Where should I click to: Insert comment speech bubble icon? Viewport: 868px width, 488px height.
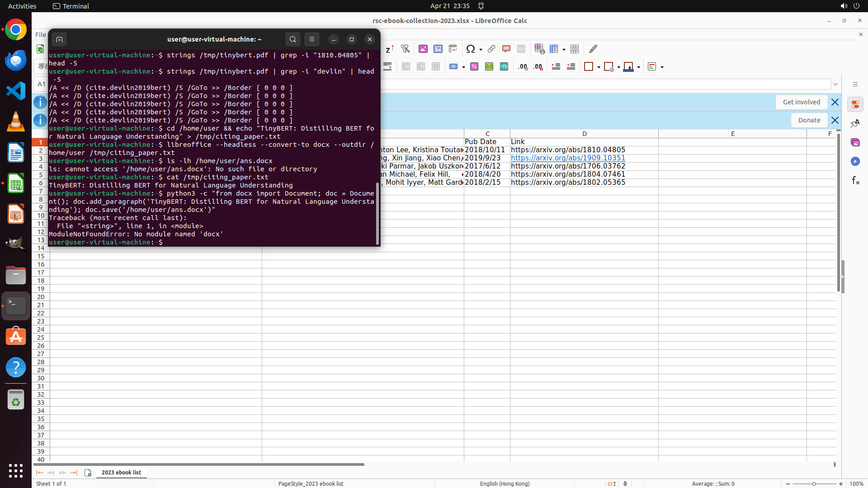coord(506,49)
